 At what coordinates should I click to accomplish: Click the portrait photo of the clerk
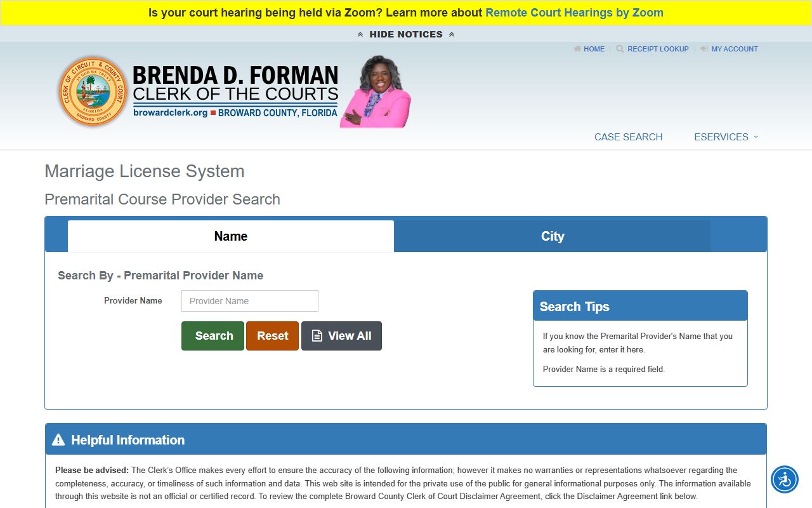376,92
